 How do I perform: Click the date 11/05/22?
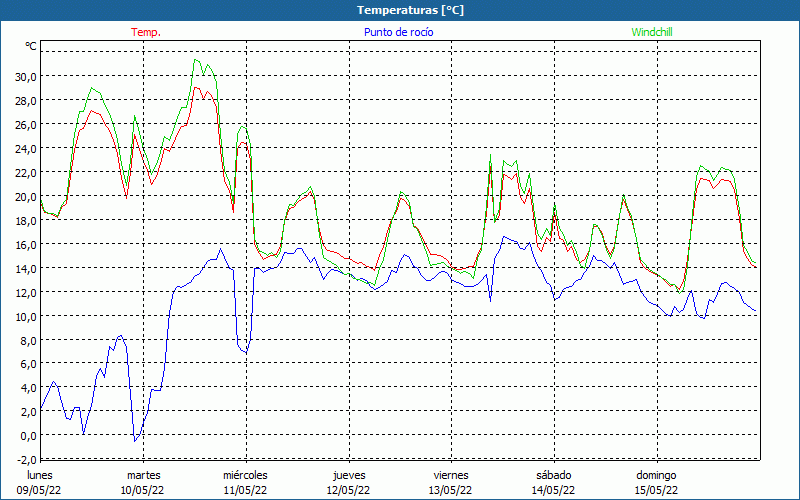pyautogui.click(x=245, y=490)
